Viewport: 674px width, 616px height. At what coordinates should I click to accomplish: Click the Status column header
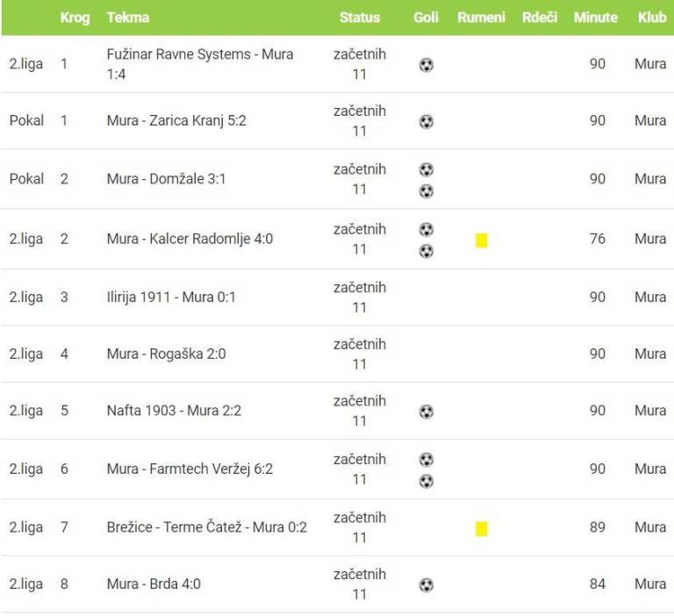(360, 18)
